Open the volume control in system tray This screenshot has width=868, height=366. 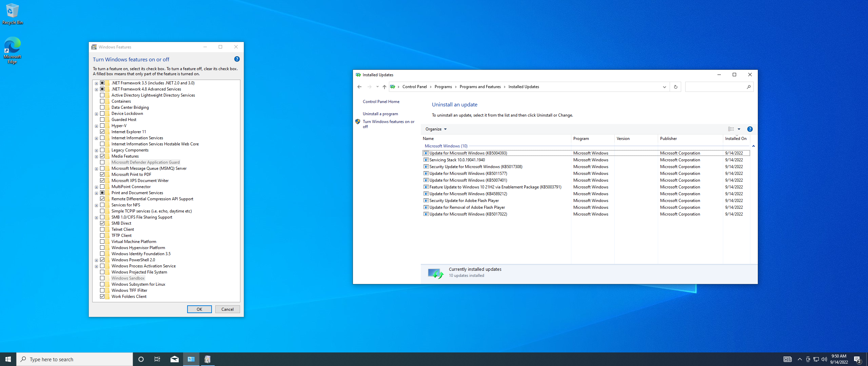(824, 359)
